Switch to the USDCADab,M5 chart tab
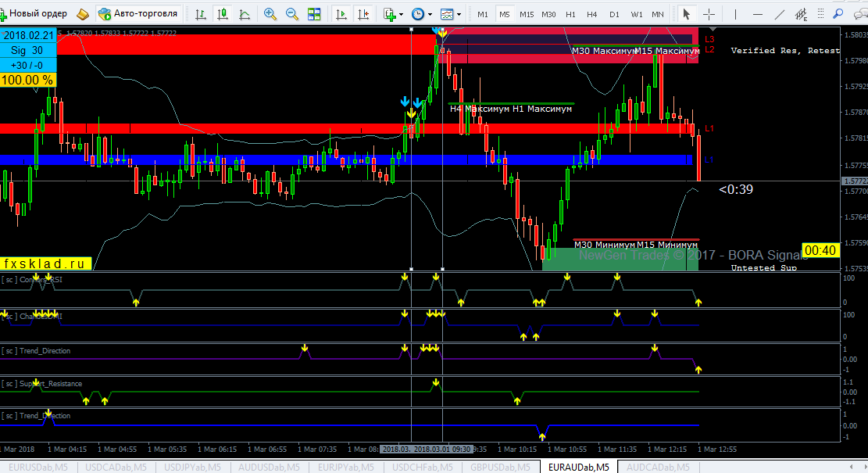The width and height of the screenshot is (868, 473). [116, 468]
